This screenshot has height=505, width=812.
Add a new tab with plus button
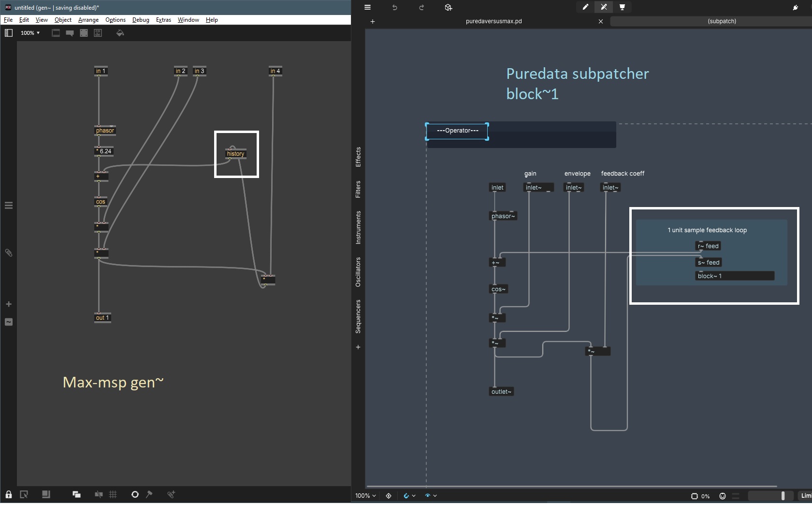tap(373, 21)
